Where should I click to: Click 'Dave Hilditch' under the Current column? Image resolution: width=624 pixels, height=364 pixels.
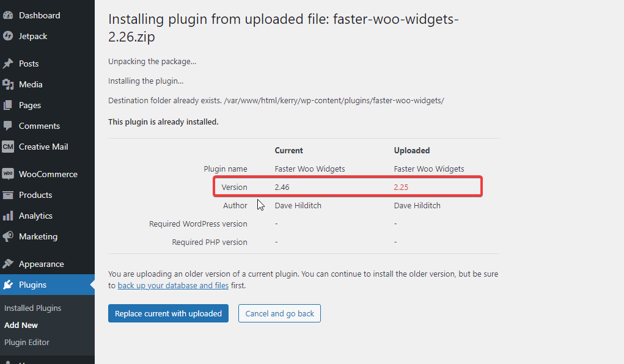[298, 205]
